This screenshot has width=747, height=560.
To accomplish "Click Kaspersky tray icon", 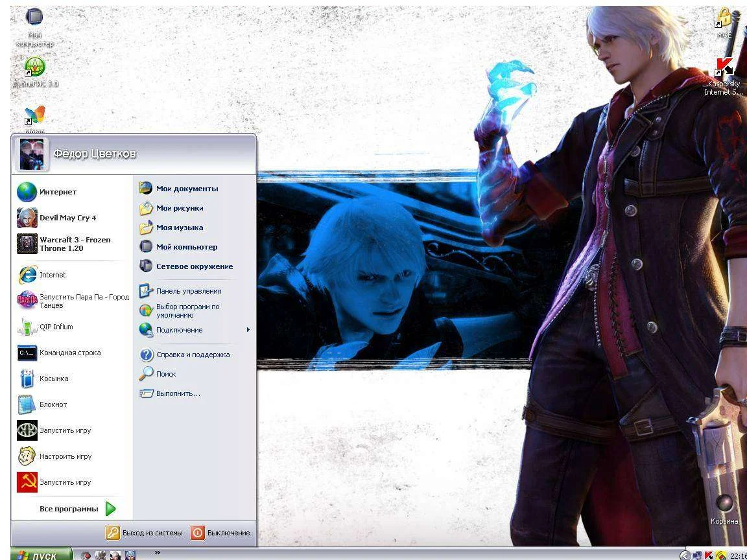I will (x=709, y=555).
